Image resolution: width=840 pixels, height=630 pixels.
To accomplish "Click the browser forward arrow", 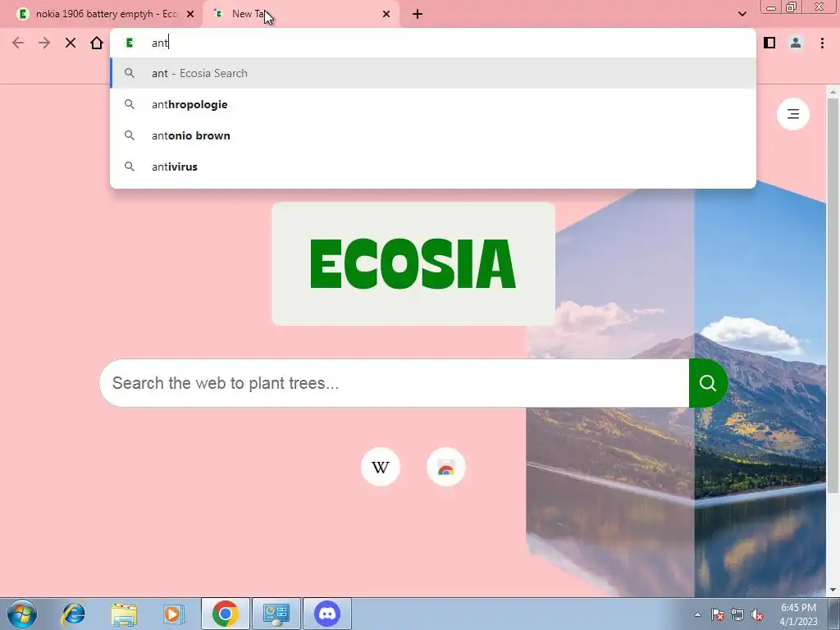I will point(44,43).
